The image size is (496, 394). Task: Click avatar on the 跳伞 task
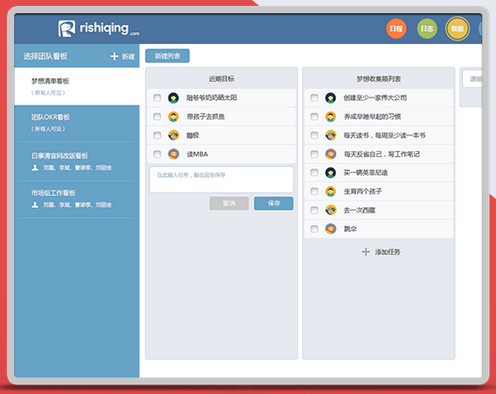click(x=330, y=228)
